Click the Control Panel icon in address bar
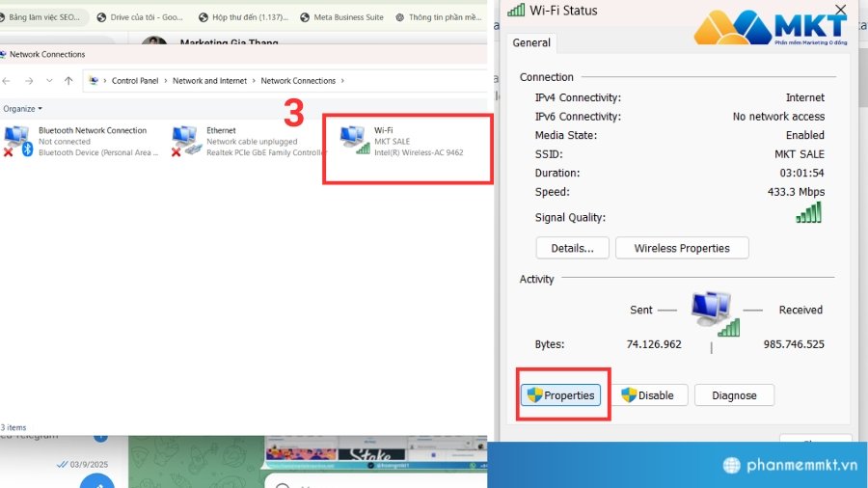Image resolution: width=868 pixels, height=488 pixels. point(95,81)
